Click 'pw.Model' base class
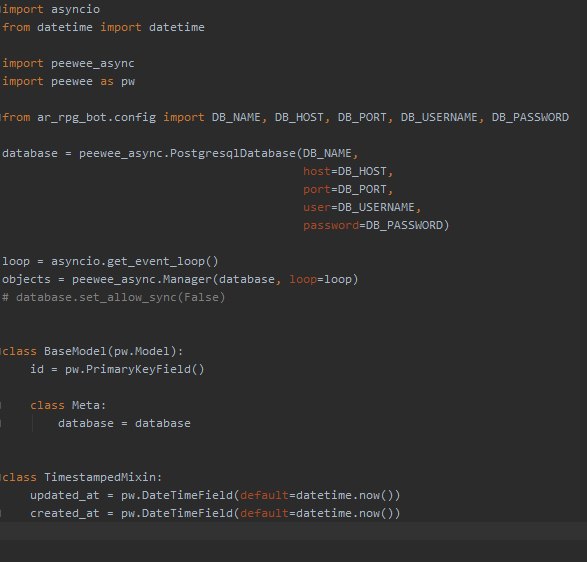587x562 pixels. [142, 351]
